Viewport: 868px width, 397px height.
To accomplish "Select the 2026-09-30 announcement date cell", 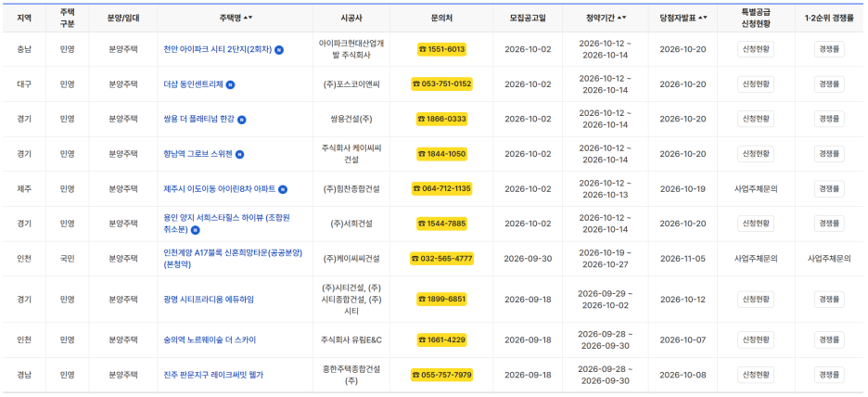I will click(x=528, y=259).
